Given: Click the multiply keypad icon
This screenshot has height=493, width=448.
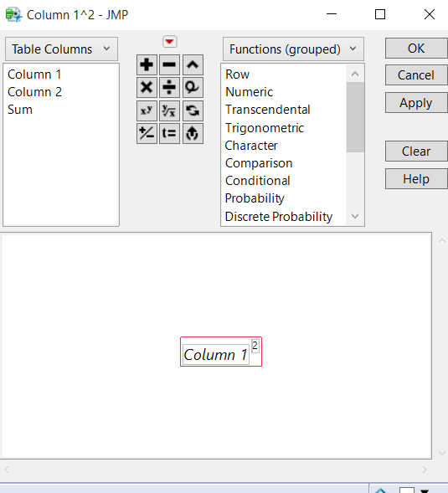Looking at the screenshot, I should point(147,87).
